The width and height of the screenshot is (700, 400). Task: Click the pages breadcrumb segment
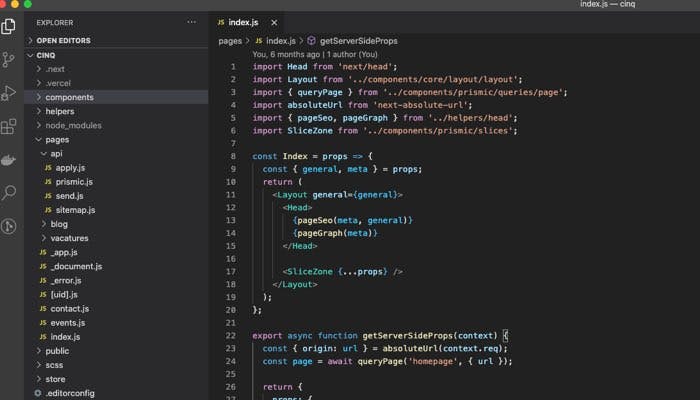(230, 41)
